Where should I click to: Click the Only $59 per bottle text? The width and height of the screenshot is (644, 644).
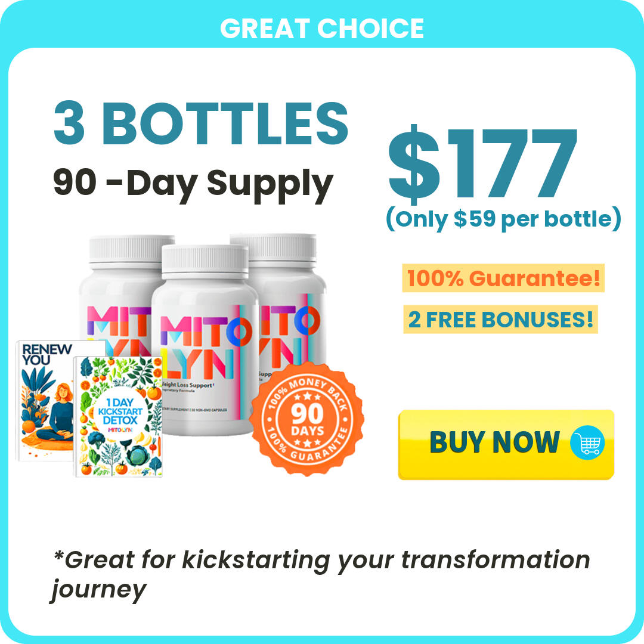pos(503,219)
